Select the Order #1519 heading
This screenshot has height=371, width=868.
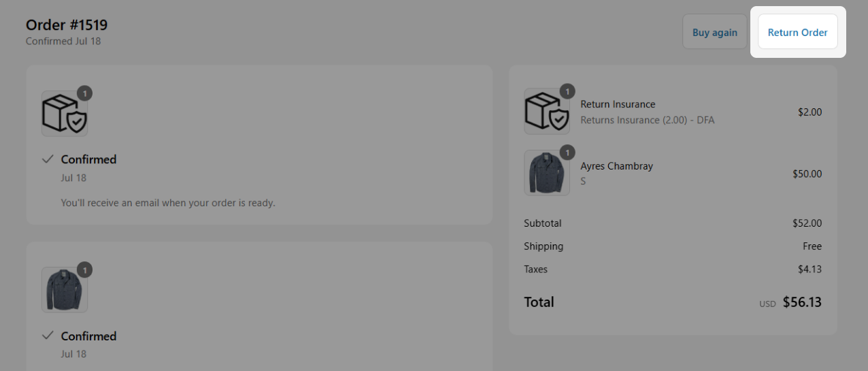pos(67,25)
